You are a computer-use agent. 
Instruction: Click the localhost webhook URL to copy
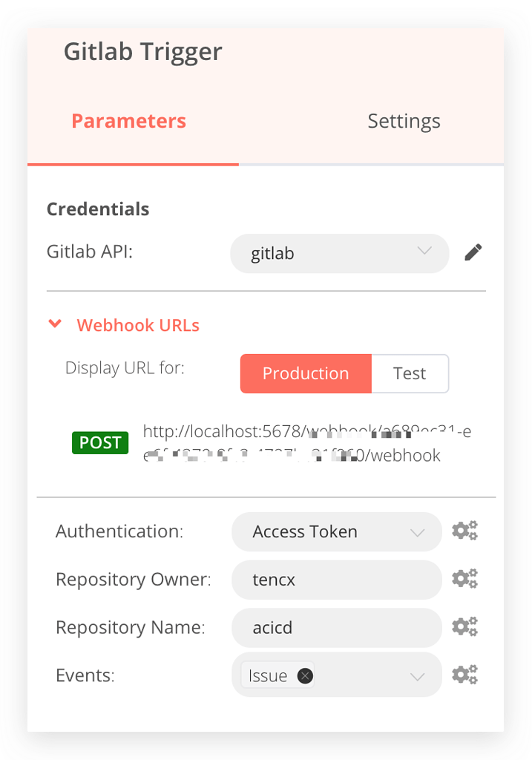click(x=306, y=443)
